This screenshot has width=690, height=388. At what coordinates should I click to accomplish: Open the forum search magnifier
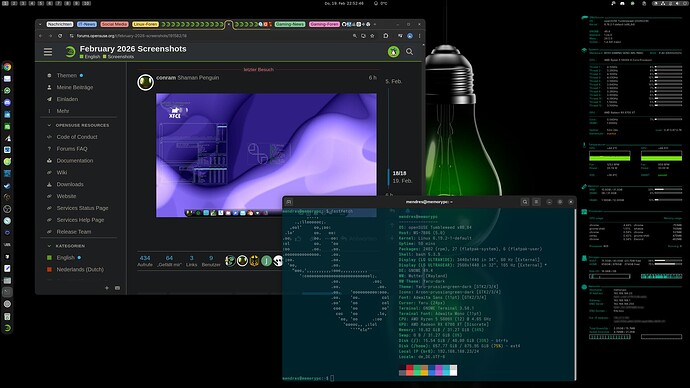click(409, 52)
